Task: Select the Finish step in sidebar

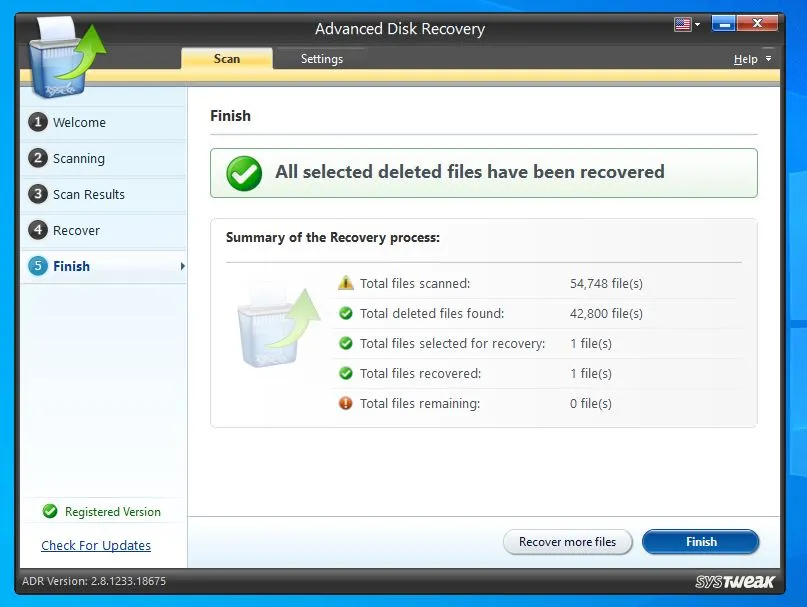Action: tap(104, 266)
